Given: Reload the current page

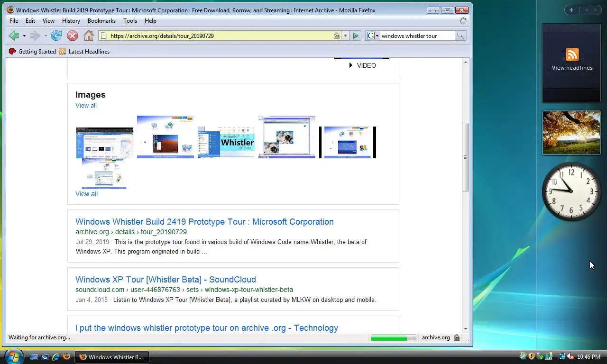Looking at the screenshot, I should point(56,36).
